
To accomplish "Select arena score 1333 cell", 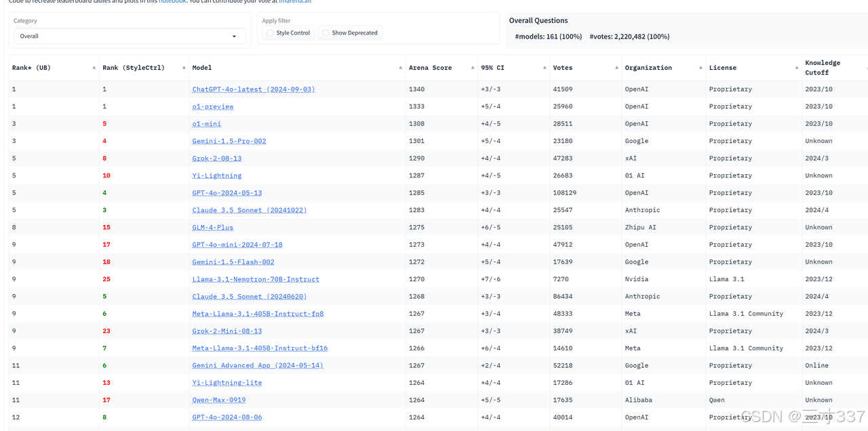I will 416,106.
